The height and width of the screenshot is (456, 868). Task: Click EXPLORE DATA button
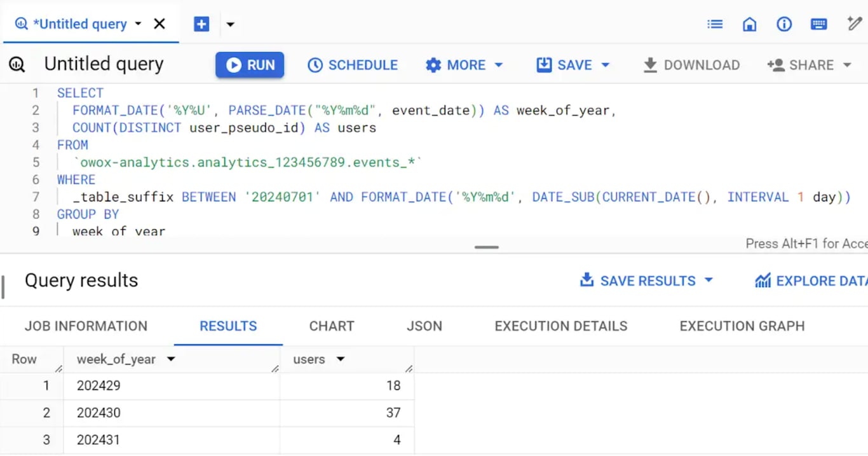[810, 280]
